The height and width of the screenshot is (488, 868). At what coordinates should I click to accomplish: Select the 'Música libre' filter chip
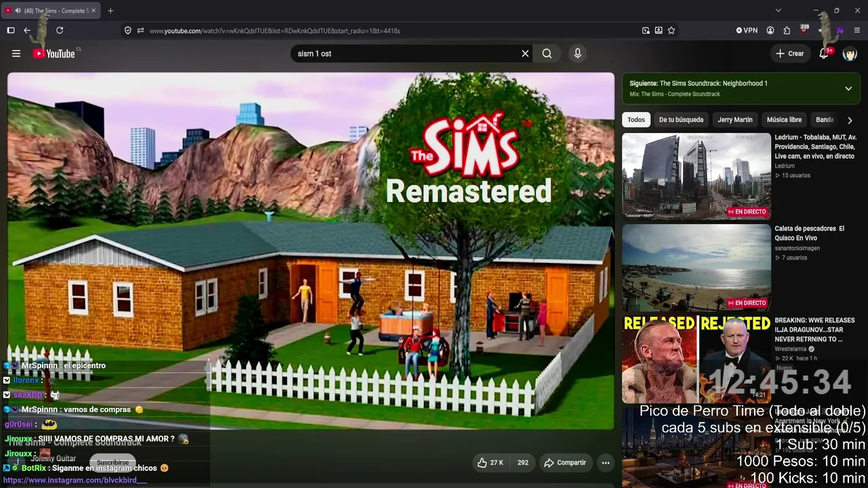point(784,120)
